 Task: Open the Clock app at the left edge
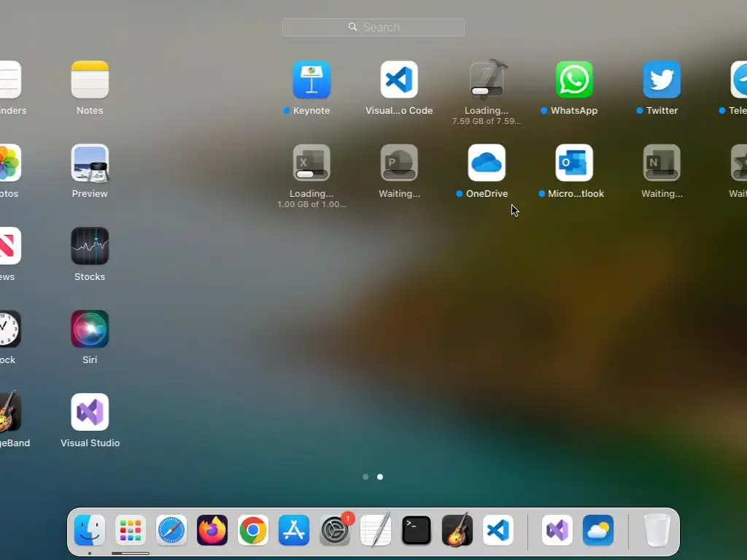[x=9, y=329]
